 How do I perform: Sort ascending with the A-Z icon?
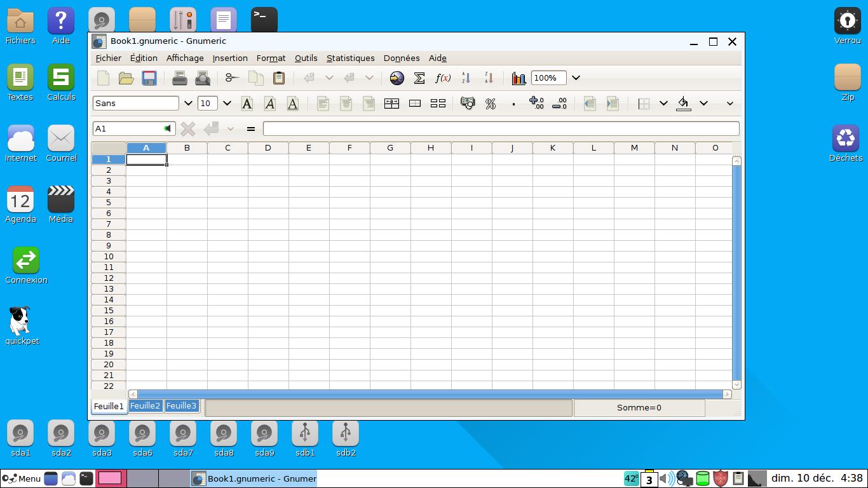coord(466,78)
